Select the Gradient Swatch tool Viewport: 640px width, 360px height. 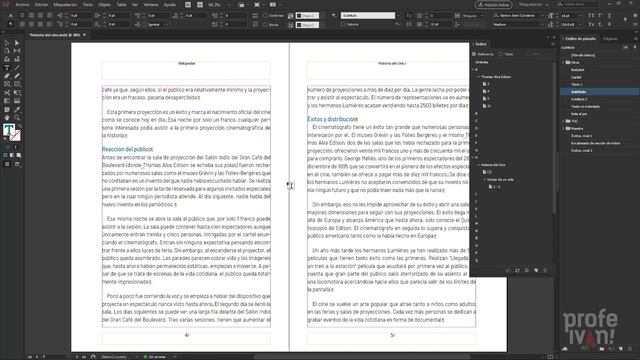pos(7,101)
